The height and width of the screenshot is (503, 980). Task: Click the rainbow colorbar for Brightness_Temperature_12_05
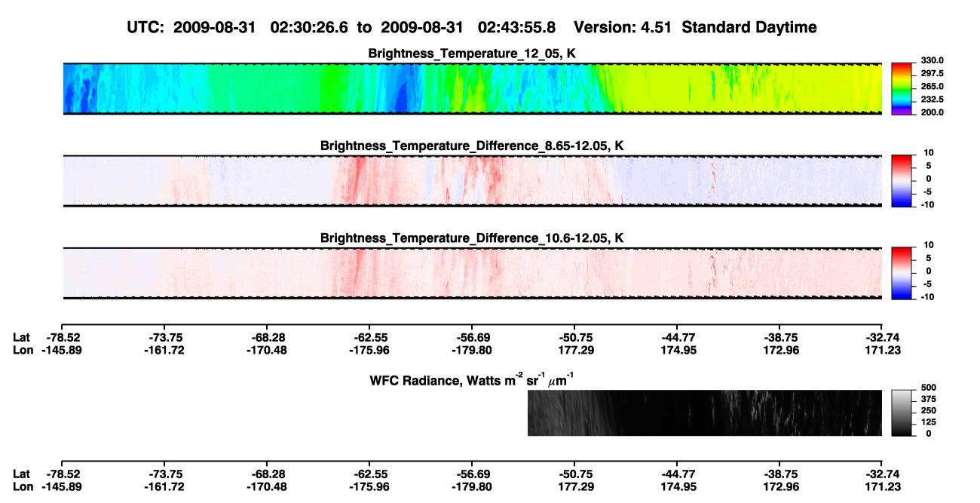pyautogui.click(x=902, y=89)
